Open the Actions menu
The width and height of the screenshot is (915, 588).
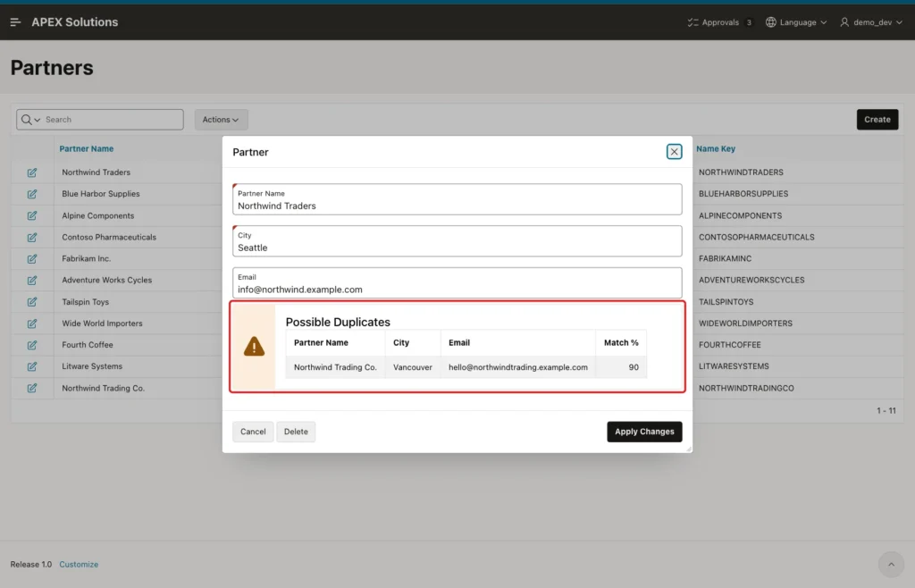222,120
